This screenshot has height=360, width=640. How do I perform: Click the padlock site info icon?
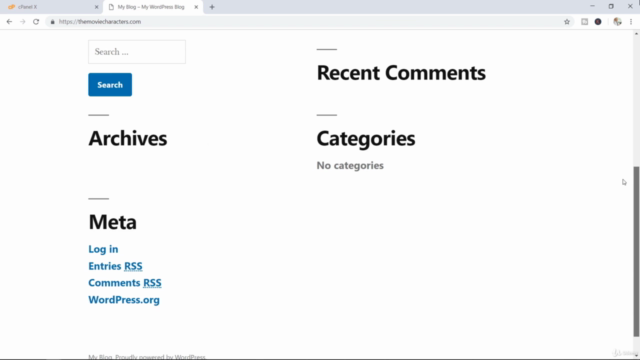pos(52,22)
